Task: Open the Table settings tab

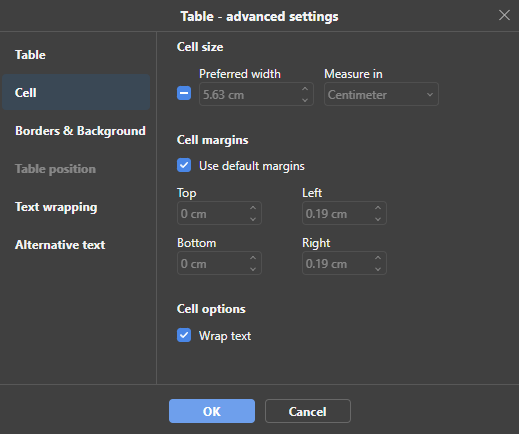Action: [76, 55]
